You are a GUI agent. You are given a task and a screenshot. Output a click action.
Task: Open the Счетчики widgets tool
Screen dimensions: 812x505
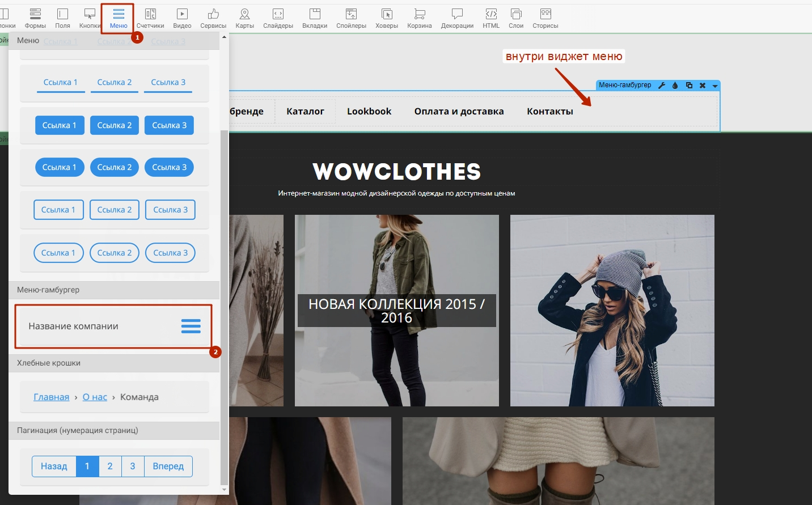(x=150, y=18)
